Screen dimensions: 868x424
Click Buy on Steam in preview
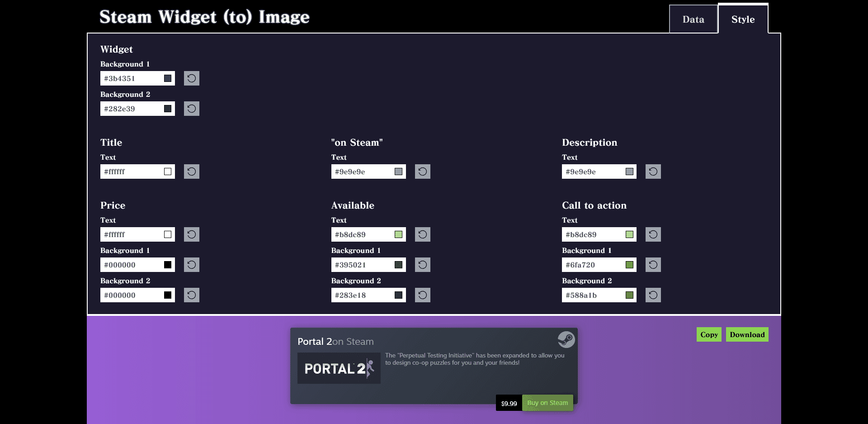click(x=547, y=403)
